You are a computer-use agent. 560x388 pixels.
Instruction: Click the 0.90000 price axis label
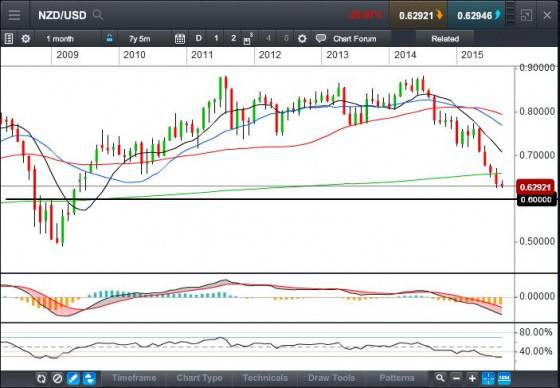pos(537,68)
